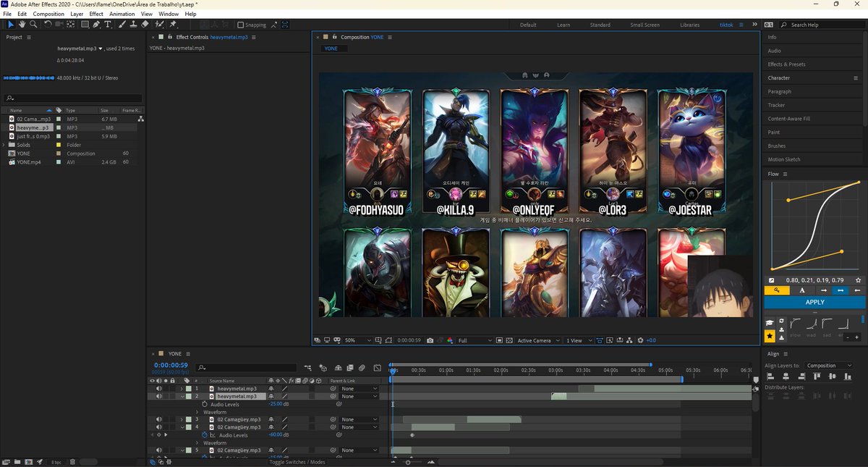Open the Composition menu
The width and height of the screenshot is (868, 467).
tap(48, 14)
